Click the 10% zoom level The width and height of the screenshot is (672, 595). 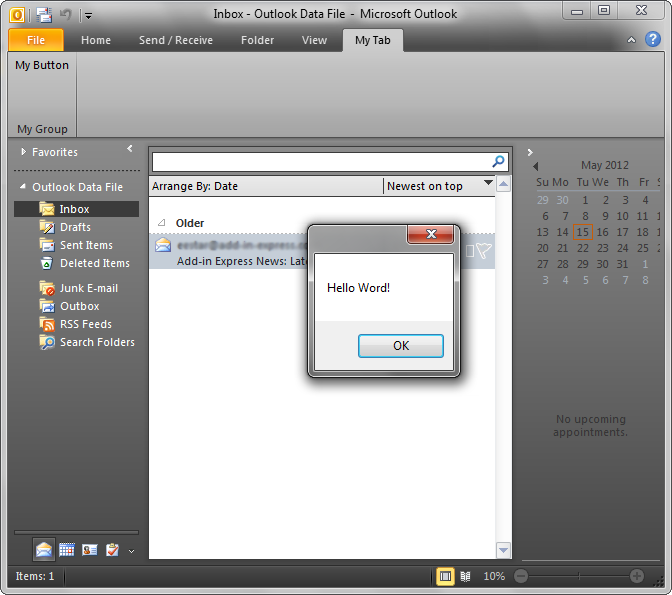pos(494,576)
